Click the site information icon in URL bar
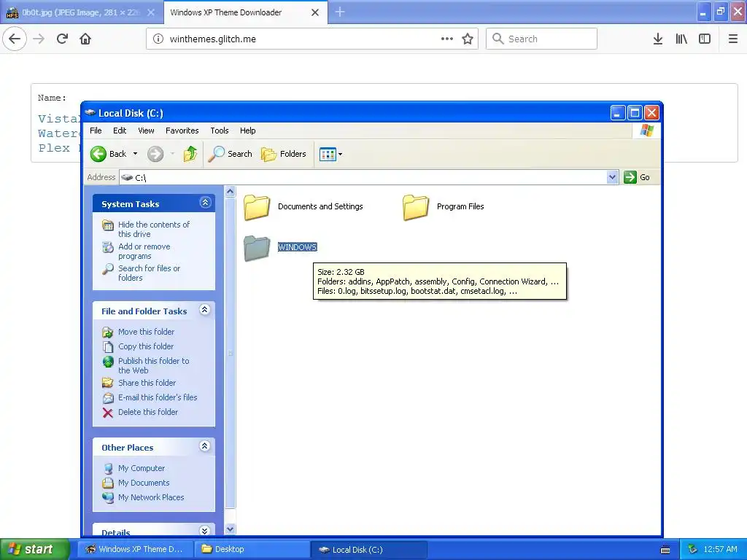The height and width of the screenshot is (560, 747). pos(158,39)
